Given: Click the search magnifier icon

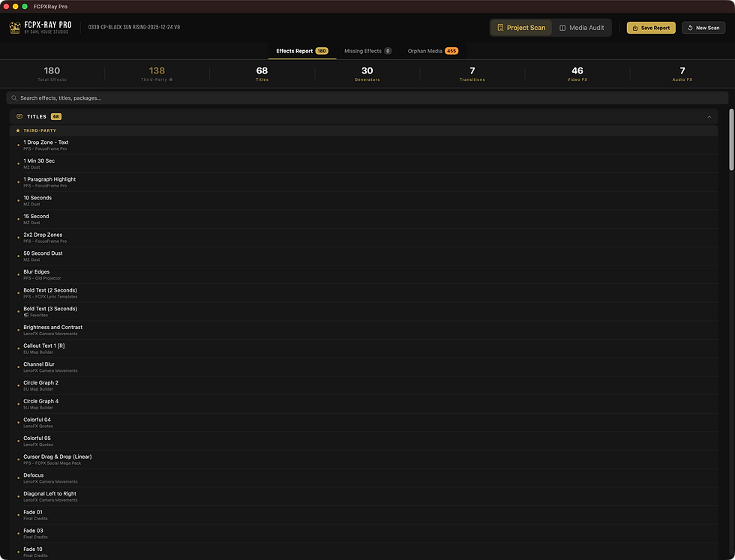Looking at the screenshot, I should [14, 98].
